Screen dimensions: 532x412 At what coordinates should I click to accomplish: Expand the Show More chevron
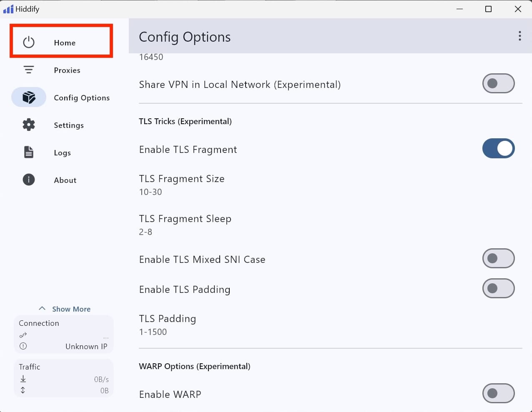[42, 309]
